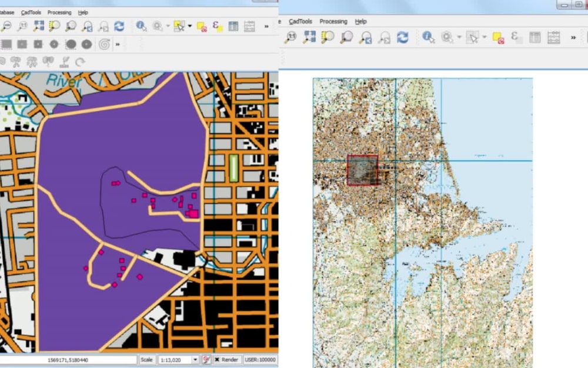Click the coordinate field showing 1569171,5180440

click(x=69, y=359)
